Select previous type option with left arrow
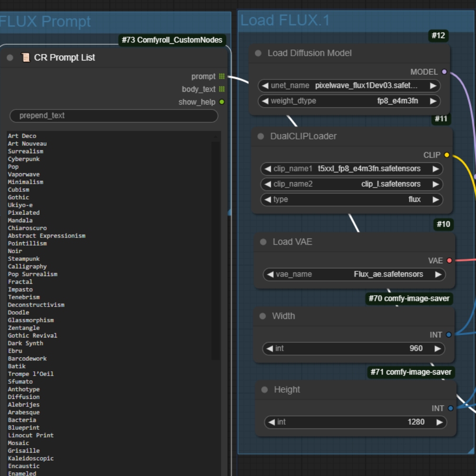The width and height of the screenshot is (476, 476). click(x=268, y=199)
